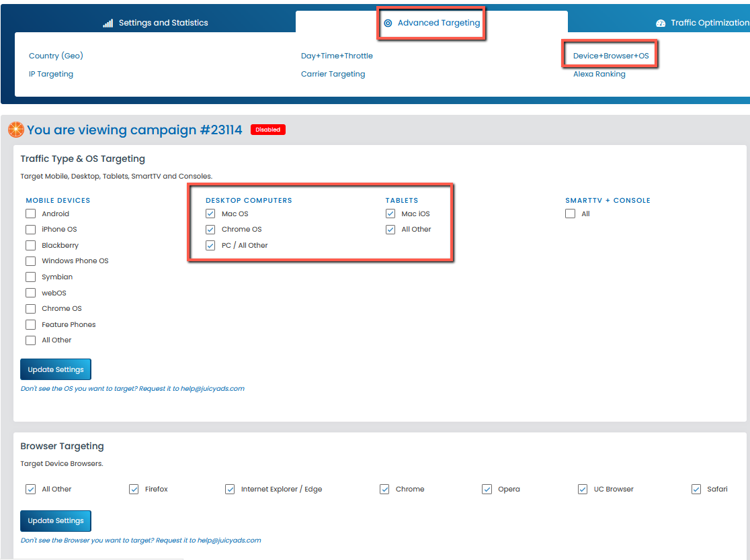Viewport: 750px width, 560px height.
Task: Tick the Feature Phones checkbox
Action: (x=31, y=324)
